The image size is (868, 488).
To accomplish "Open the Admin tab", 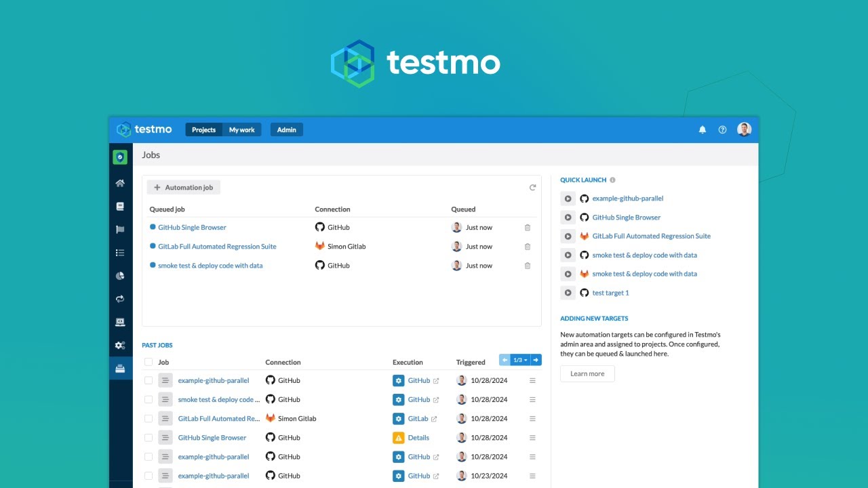I will [286, 129].
